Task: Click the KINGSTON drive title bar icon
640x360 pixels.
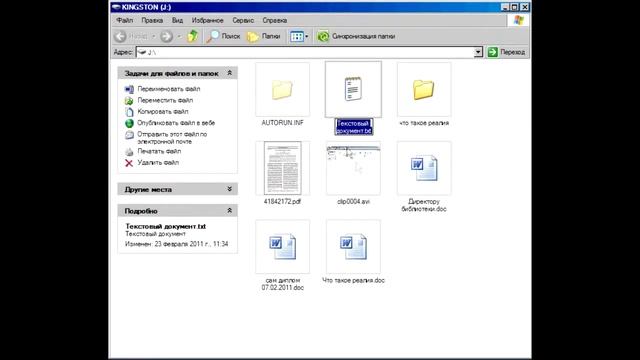Action: click(116, 7)
